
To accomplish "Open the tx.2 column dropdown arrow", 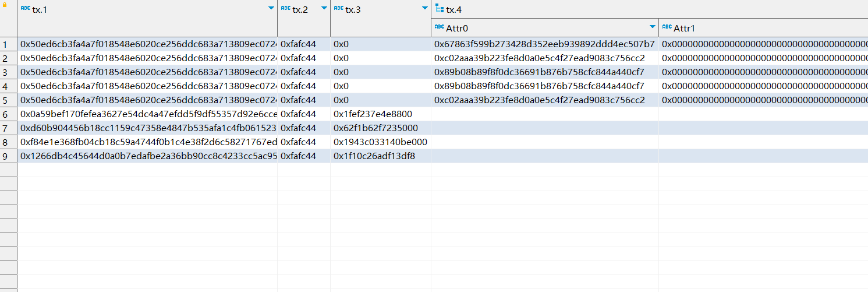I will click(324, 9).
